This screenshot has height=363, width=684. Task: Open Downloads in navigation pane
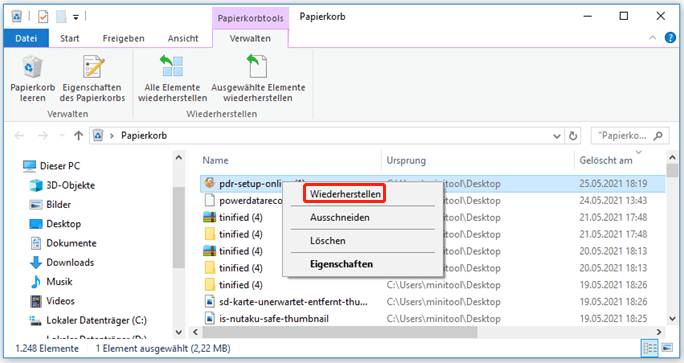[x=62, y=262]
